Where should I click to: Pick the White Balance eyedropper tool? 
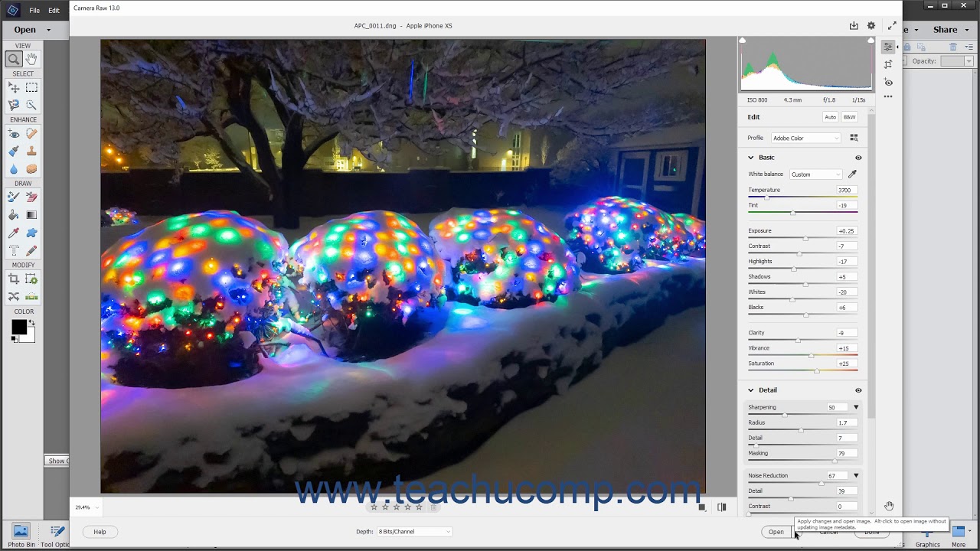pyautogui.click(x=852, y=174)
